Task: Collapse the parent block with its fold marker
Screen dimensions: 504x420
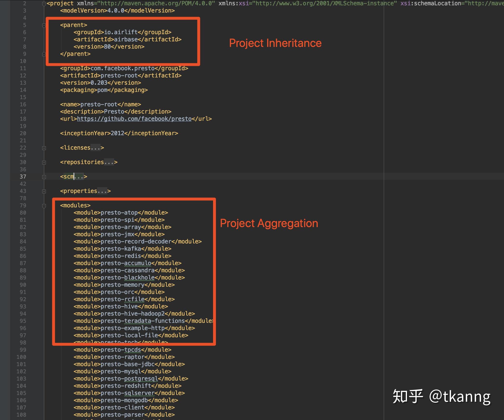Action: tap(44, 25)
